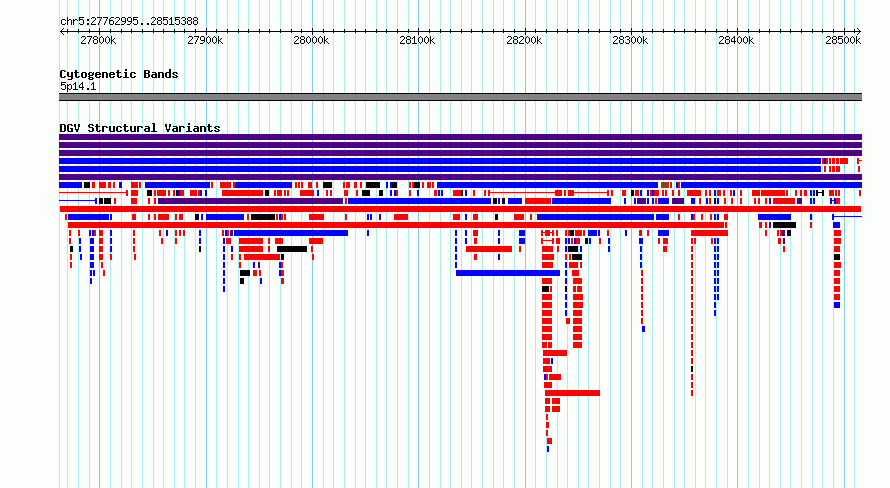The height and width of the screenshot is (488, 890).
Task: Select the topmost purple full-width variant bar
Action: pyautogui.click(x=460, y=137)
